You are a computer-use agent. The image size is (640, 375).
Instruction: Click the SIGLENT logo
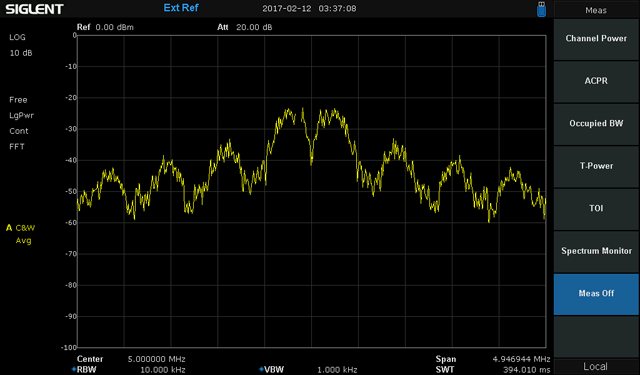pos(34,9)
